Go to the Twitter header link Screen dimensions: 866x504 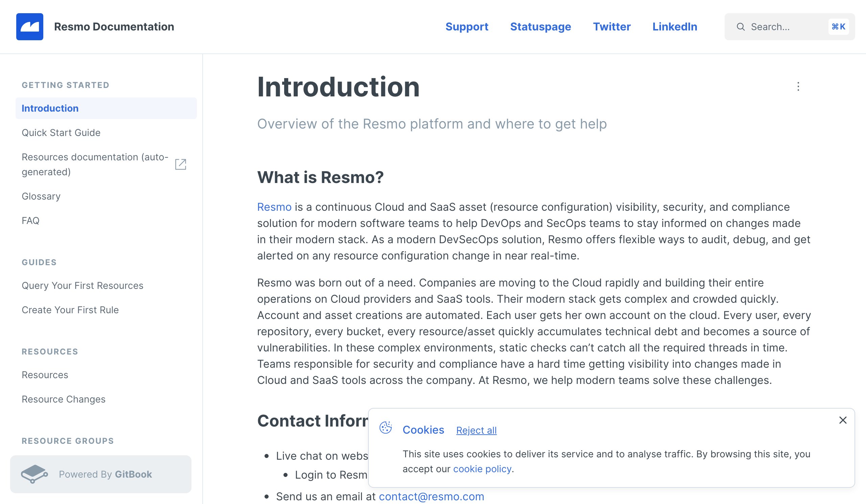click(x=612, y=27)
